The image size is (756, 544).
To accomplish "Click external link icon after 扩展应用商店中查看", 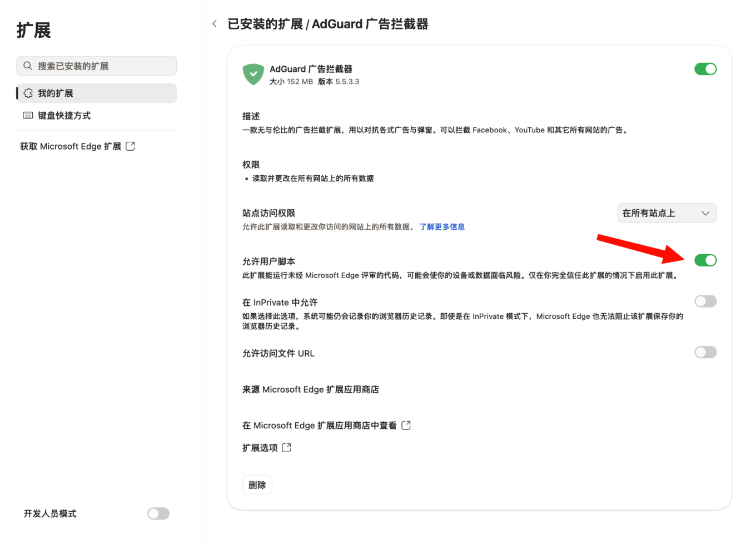I will (x=406, y=426).
